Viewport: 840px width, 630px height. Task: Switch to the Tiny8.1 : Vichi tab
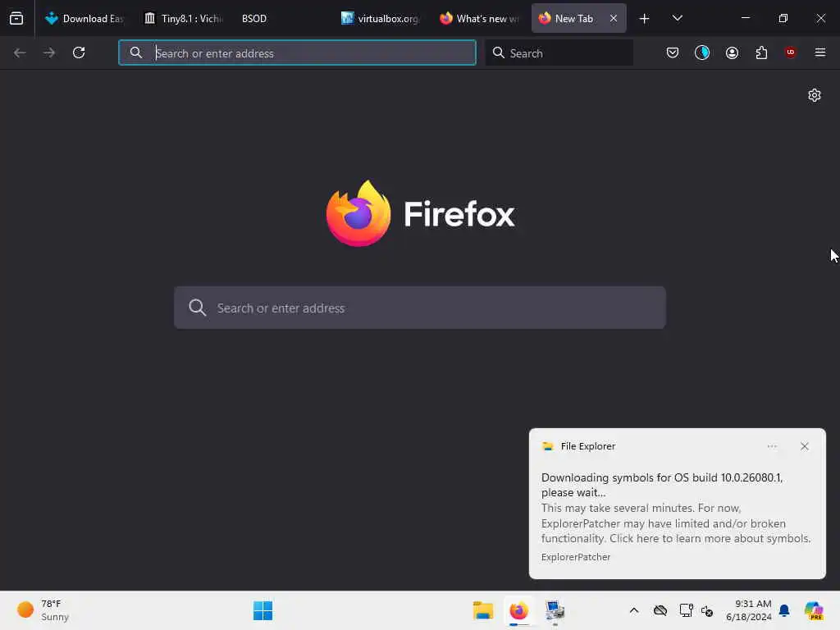184,18
